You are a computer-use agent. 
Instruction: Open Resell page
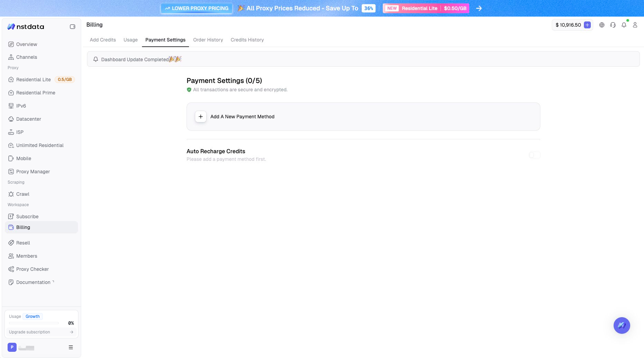(x=41, y=243)
